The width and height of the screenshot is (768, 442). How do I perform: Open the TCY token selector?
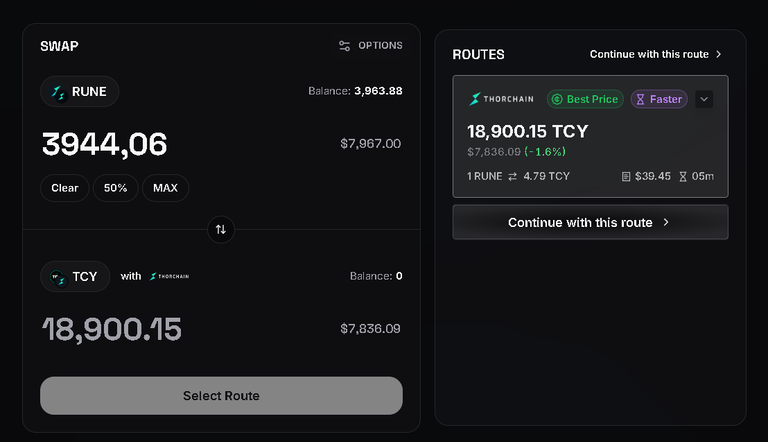pyautogui.click(x=75, y=277)
